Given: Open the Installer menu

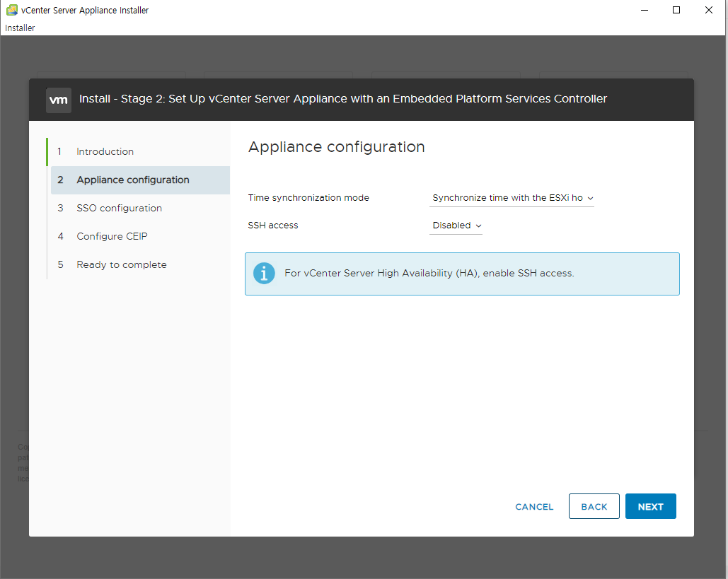Looking at the screenshot, I should 20,28.
